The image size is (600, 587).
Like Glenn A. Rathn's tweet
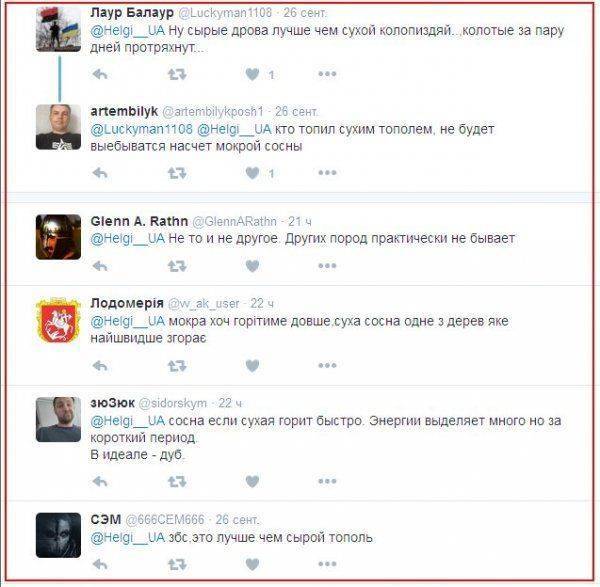(252, 266)
